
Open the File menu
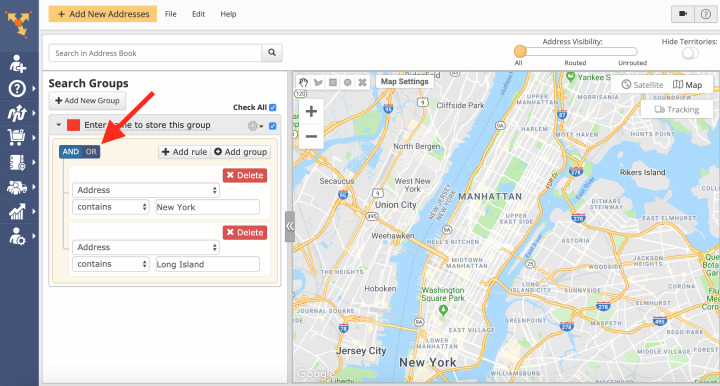[x=171, y=14]
